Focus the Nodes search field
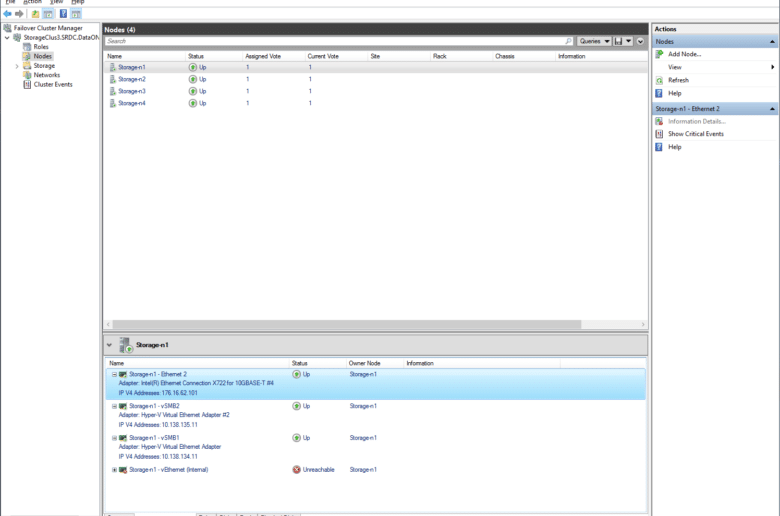Image resolution: width=780 pixels, height=516 pixels. (334, 41)
